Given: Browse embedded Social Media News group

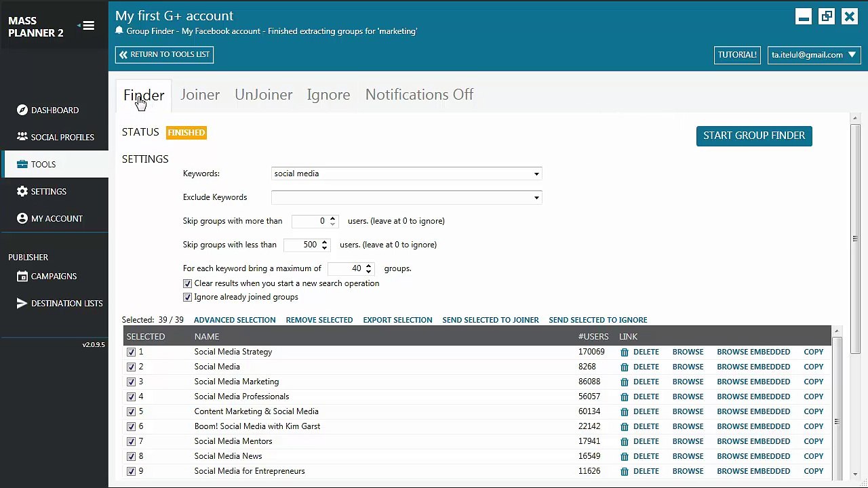Looking at the screenshot, I should tap(753, 456).
